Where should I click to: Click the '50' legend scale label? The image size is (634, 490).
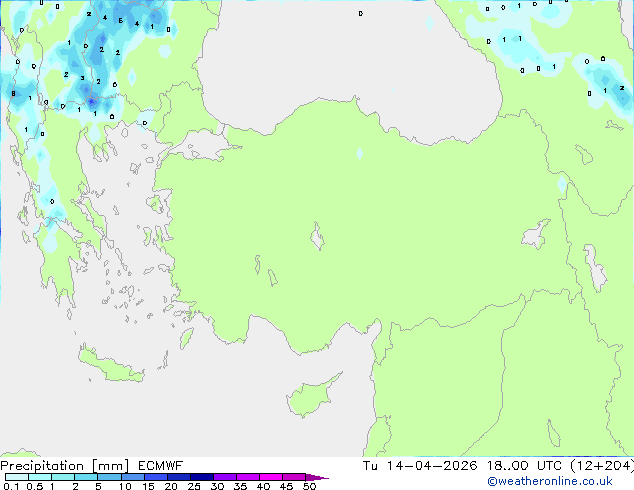coord(309,486)
